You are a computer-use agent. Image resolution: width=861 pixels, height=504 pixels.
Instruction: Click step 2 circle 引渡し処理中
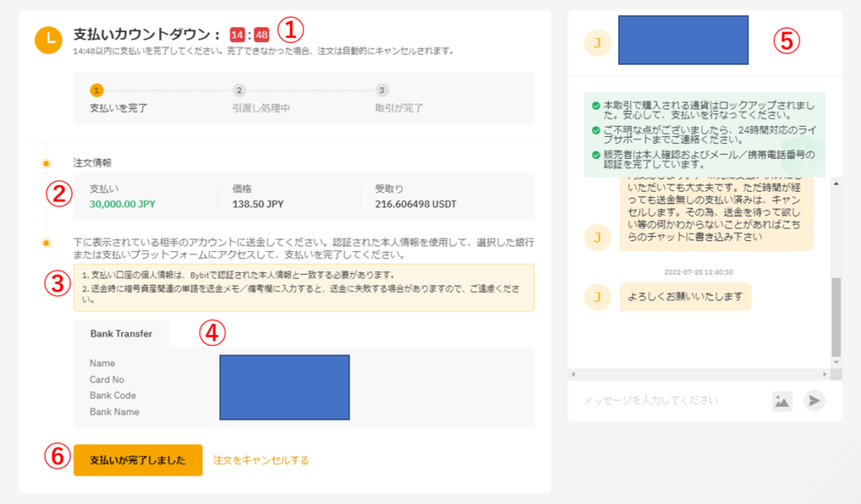tap(239, 90)
